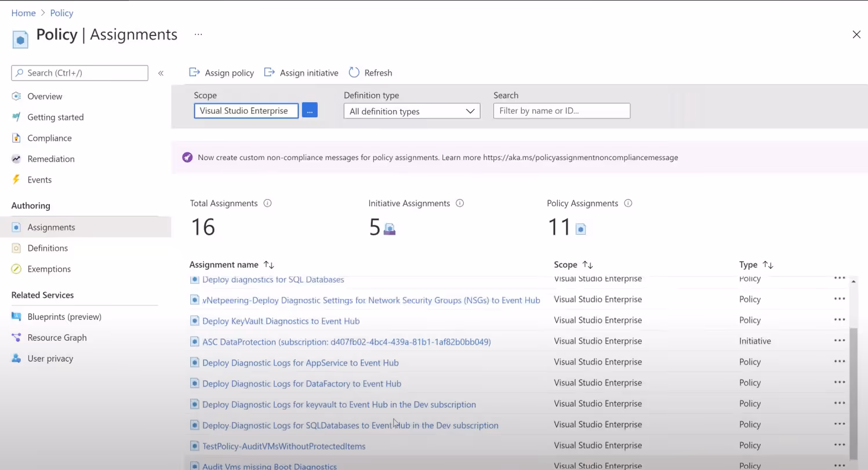Click the Blueprints (preview) icon
The width and height of the screenshot is (868, 470).
point(16,316)
